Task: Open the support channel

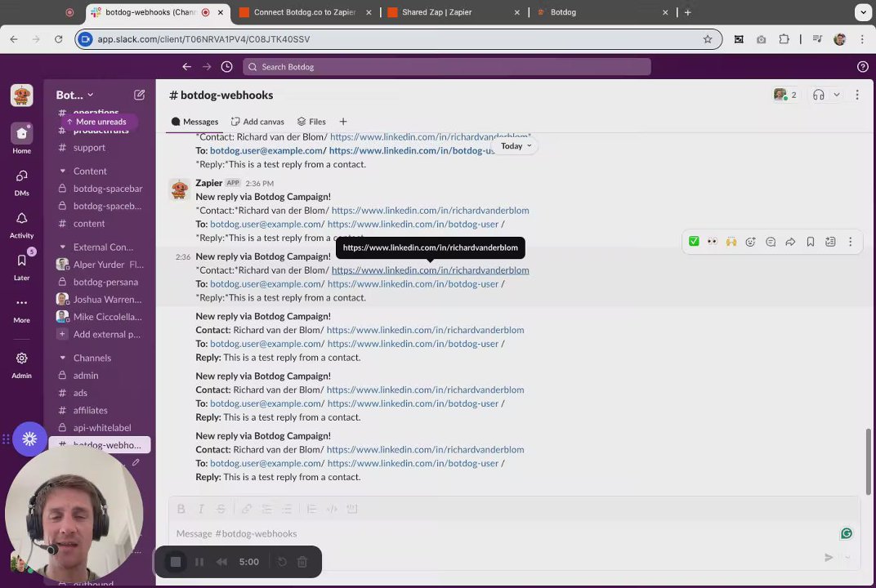Action: pos(89,148)
